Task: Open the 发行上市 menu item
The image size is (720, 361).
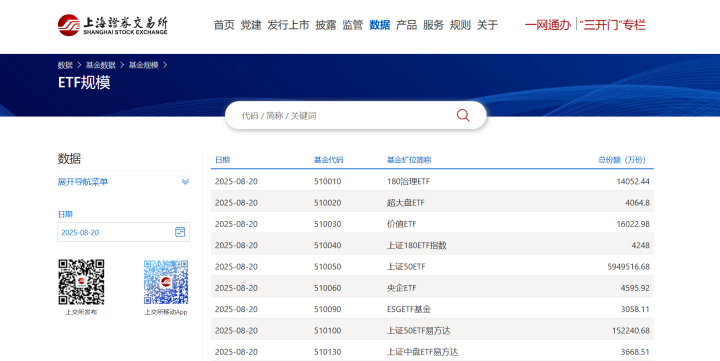Action: pyautogui.click(x=288, y=25)
